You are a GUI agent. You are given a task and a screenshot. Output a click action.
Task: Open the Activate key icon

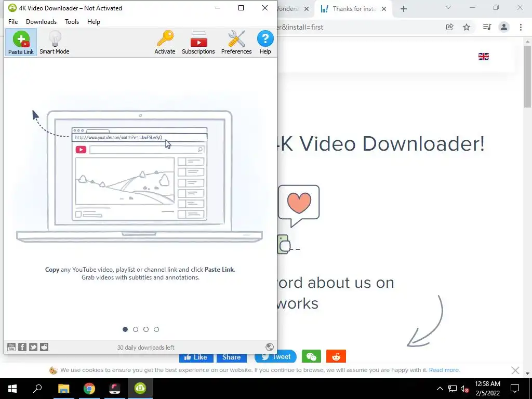[165, 43]
